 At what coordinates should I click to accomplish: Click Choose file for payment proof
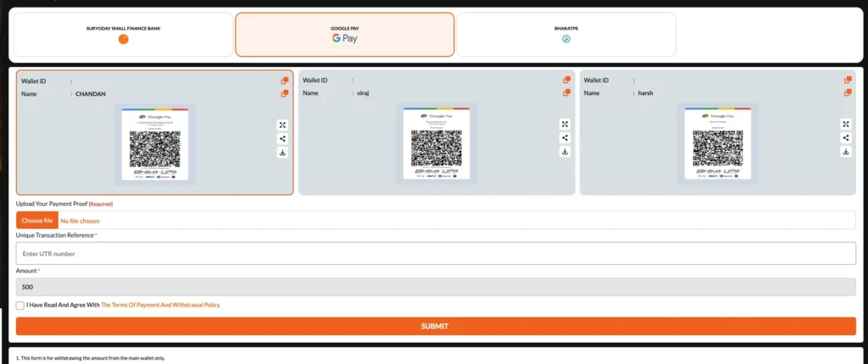(37, 221)
